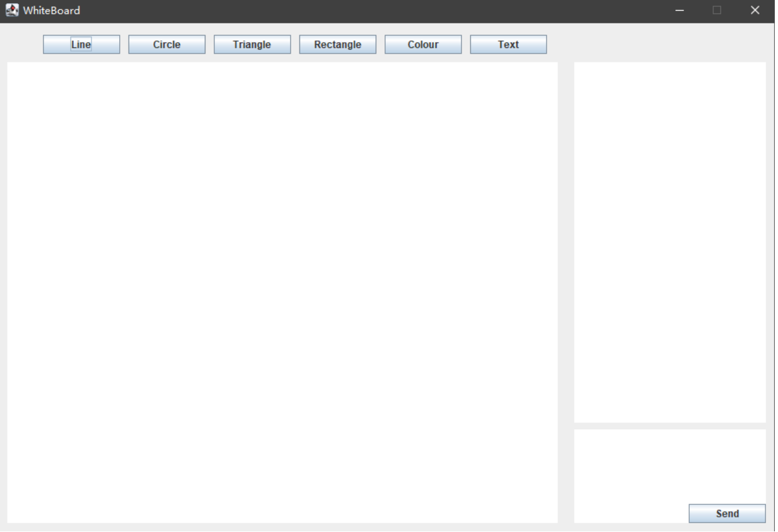
Task: Click the WhiteBoard icon in the title bar
Action: (x=9, y=9)
